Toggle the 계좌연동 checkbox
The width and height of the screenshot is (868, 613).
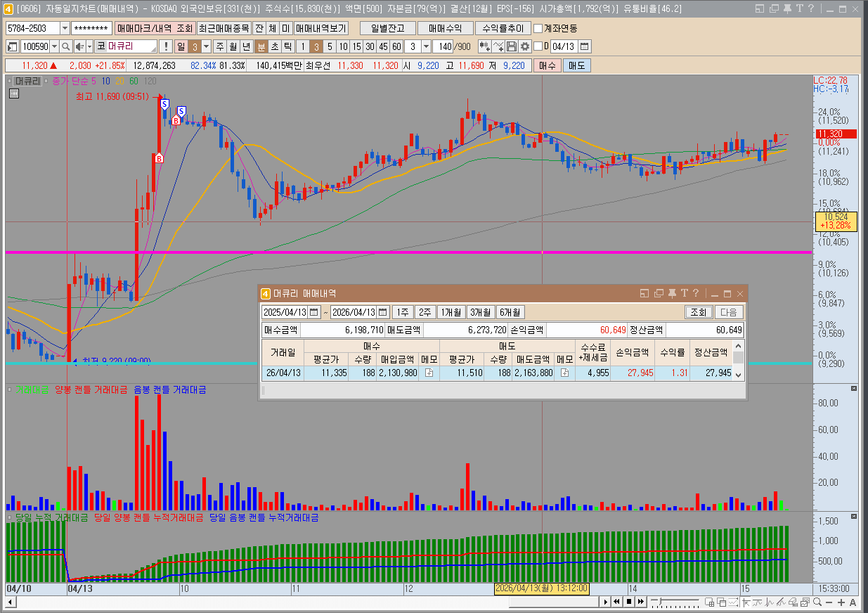coord(538,28)
